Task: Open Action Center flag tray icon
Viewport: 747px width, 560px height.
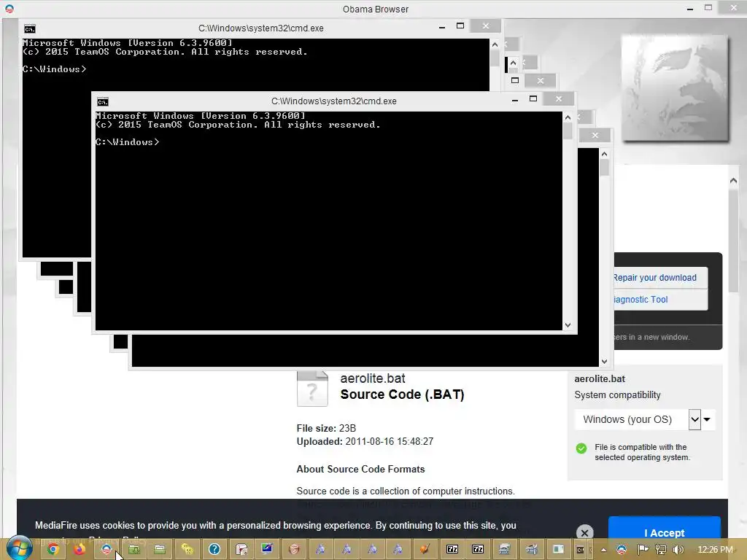Action: click(643, 550)
